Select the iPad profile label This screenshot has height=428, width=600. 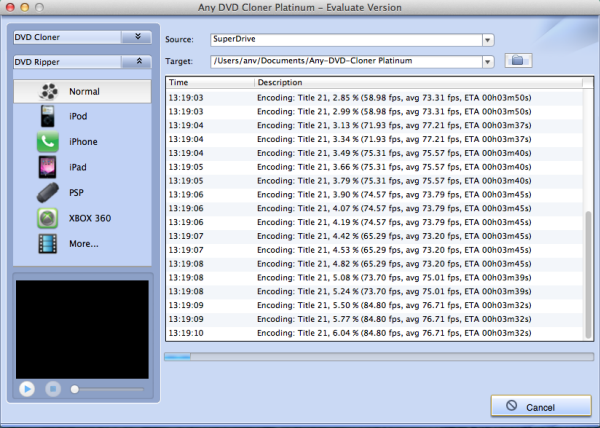coord(78,167)
